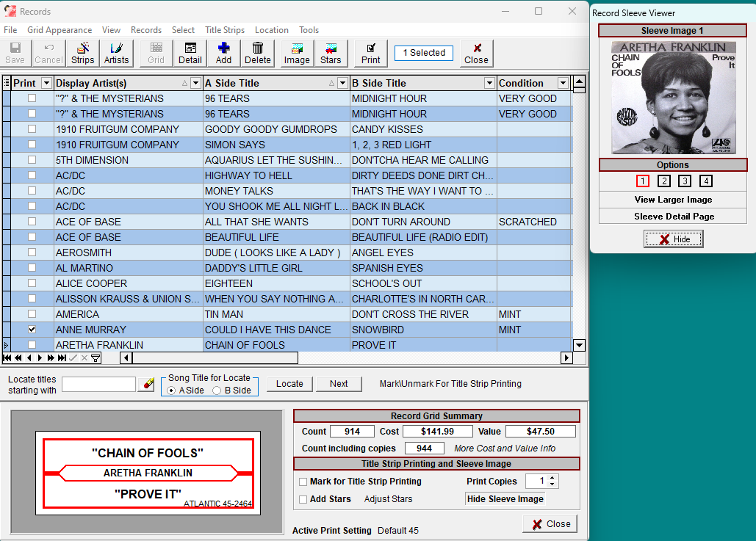
Task: Open the File menu
Action: 10,30
